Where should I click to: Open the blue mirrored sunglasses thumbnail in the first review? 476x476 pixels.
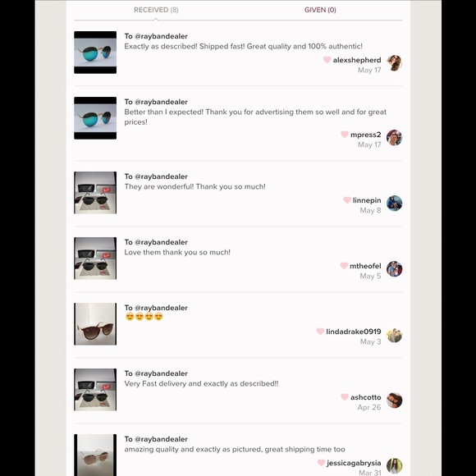coord(95,53)
